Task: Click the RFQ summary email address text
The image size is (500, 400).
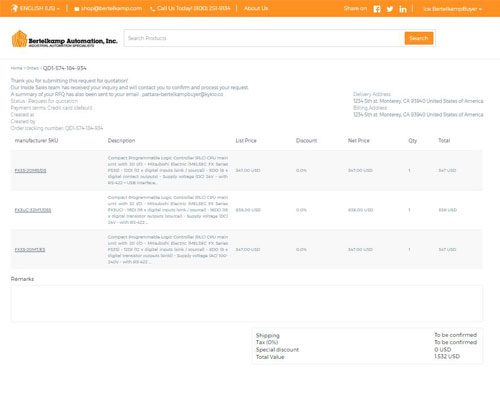Action: pyautogui.click(x=182, y=94)
